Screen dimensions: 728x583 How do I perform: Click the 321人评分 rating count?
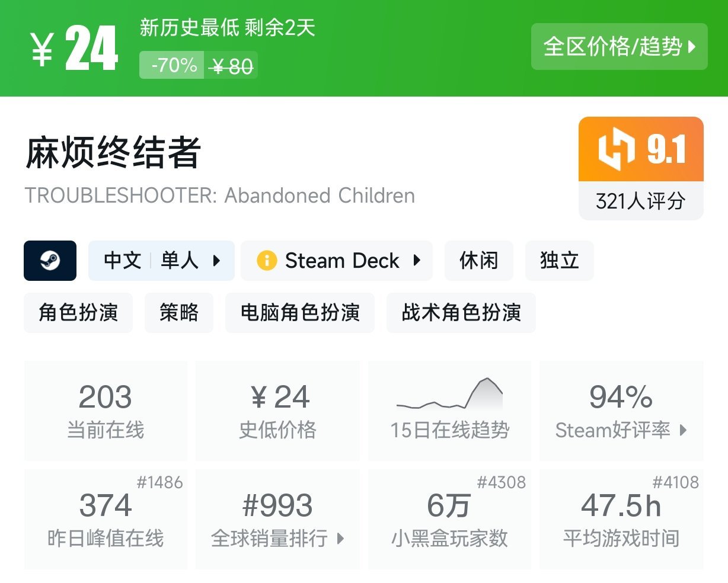640,201
